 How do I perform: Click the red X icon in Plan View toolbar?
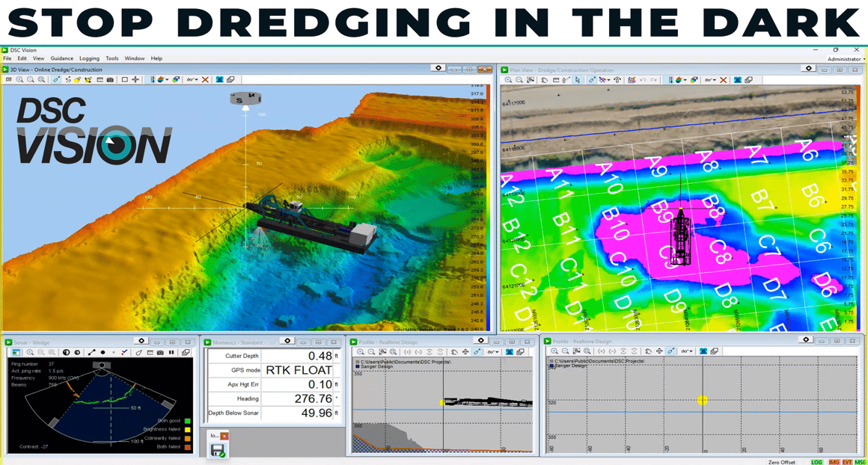point(723,80)
